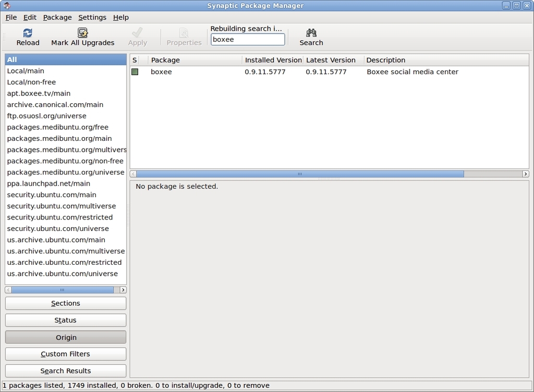
Task: Select packages.medibuntu.org/non-free origin
Action: point(65,161)
